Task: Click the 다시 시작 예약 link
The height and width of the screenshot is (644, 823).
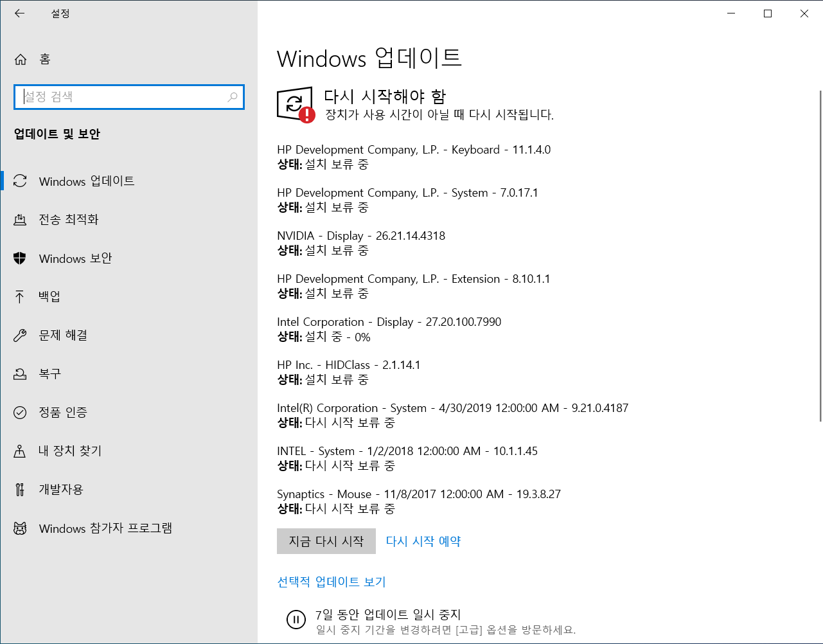Action: pyautogui.click(x=423, y=541)
